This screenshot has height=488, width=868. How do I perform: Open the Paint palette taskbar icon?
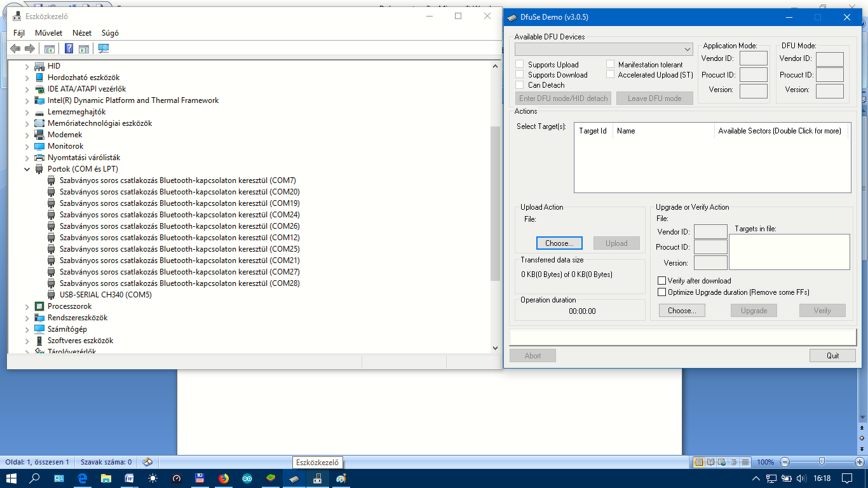[341, 478]
